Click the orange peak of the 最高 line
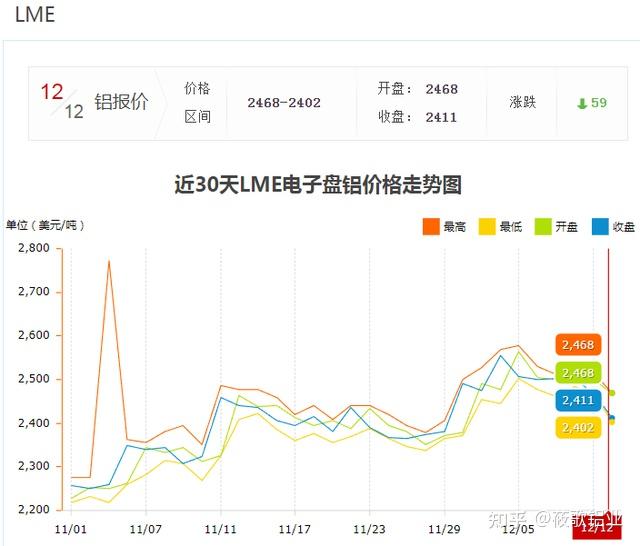Screen dimensions: 640x546 [109, 261]
